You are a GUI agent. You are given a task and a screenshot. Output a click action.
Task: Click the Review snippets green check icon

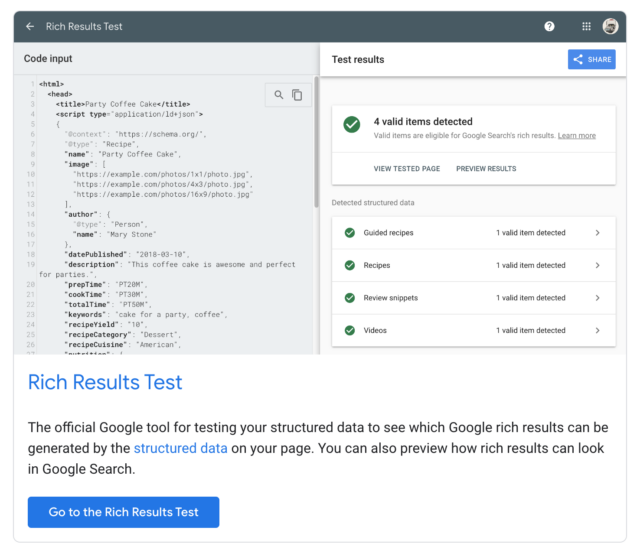click(350, 298)
